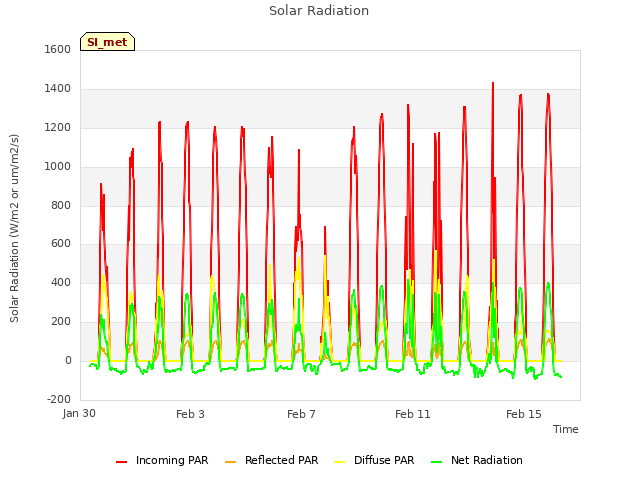Click the Time axis label
This screenshot has width=640, height=480.
pyautogui.click(x=566, y=429)
